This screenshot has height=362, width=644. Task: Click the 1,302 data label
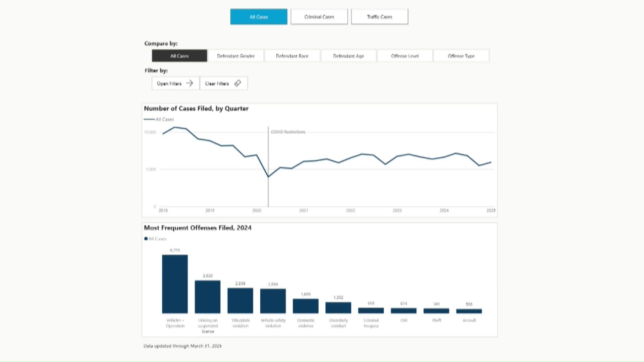tap(338, 298)
